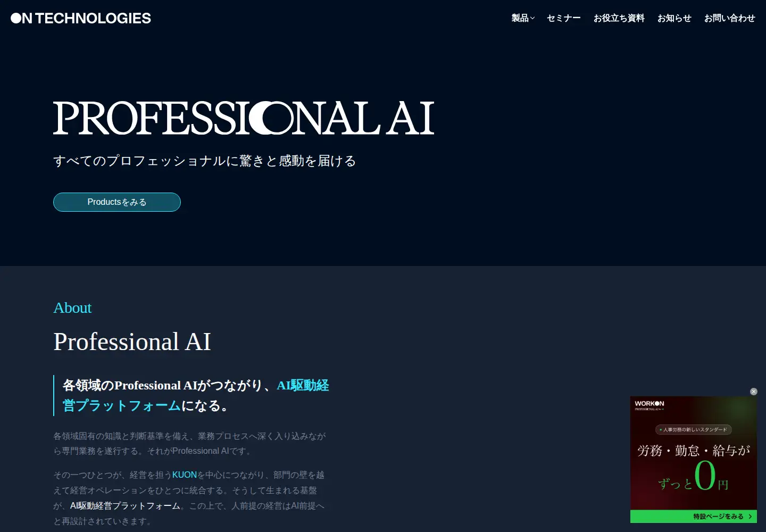Click the WORKON logo in the ad
This screenshot has height=532, width=766.
(x=650, y=404)
